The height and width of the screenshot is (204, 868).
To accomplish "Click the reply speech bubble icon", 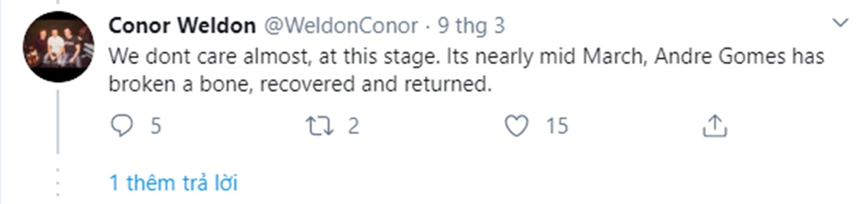I will pos(122,126).
